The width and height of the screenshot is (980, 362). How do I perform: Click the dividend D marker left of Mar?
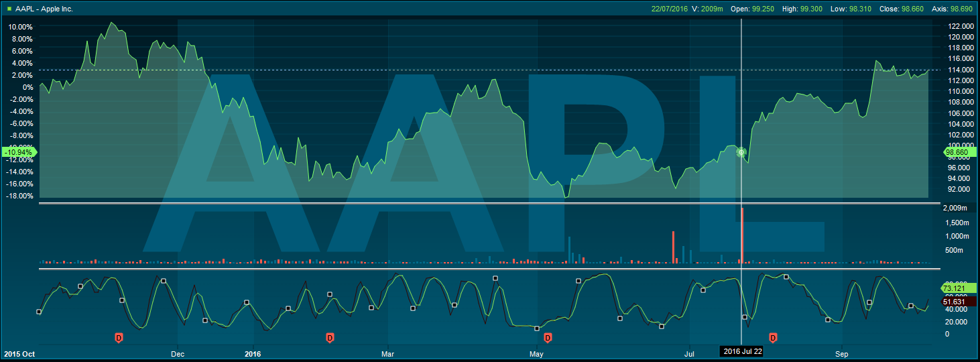pyautogui.click(x=329, y=337)
